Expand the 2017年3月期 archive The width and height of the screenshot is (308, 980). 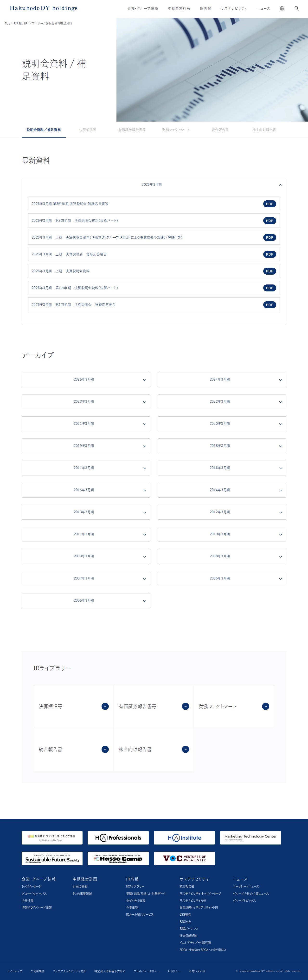coord(86,468)
